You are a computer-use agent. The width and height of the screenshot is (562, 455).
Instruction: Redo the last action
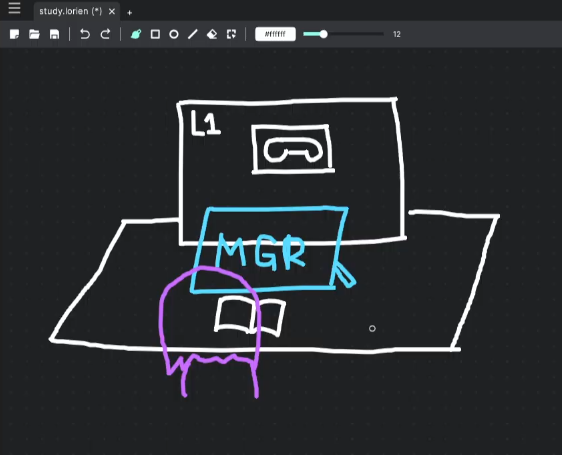tap(105, 34)
